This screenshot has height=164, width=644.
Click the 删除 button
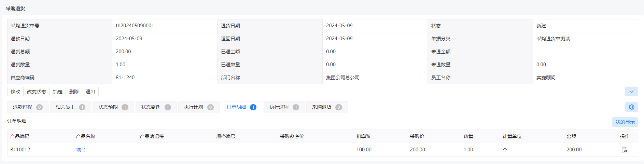[x=74, y=92]
